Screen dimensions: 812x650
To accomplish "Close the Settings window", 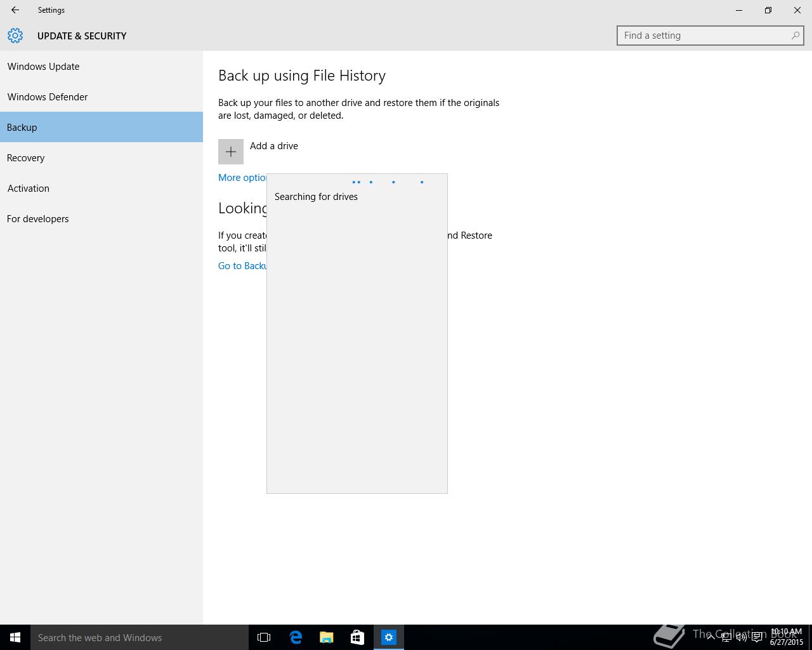I will 797,10.
